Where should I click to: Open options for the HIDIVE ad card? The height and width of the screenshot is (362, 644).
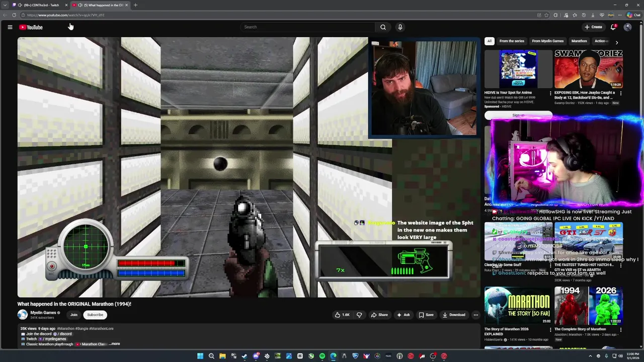(550, 93)
